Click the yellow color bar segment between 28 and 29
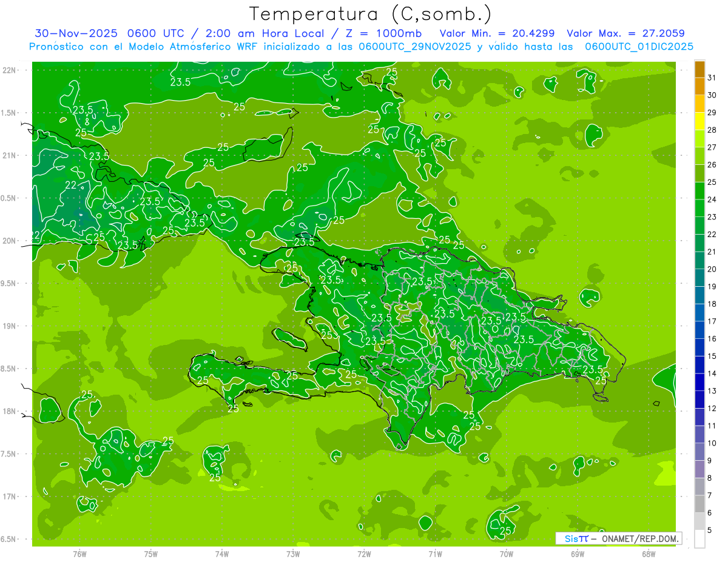Viewport: 728px width, 562px height. tap(699, 121)
